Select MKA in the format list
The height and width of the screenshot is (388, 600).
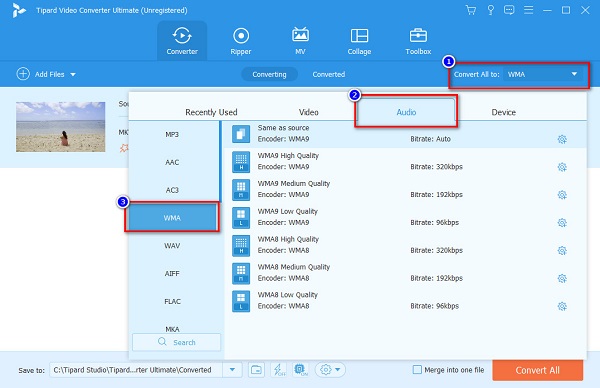[x=172, y=329]
